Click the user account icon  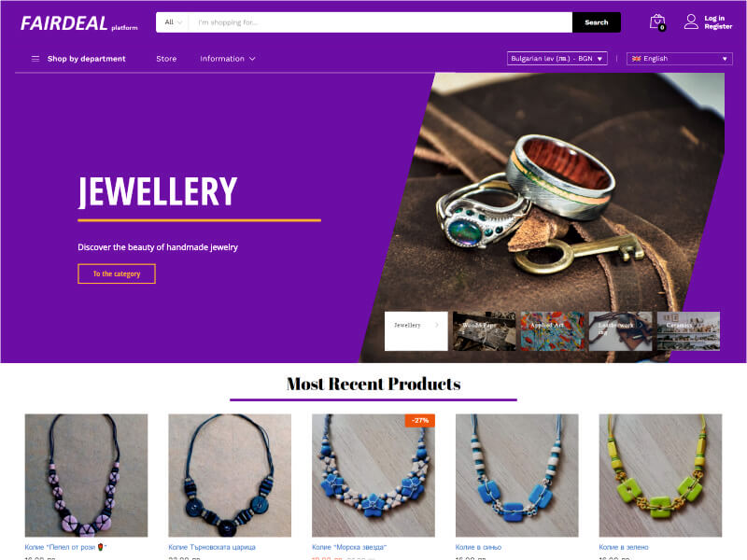point(691,21)
